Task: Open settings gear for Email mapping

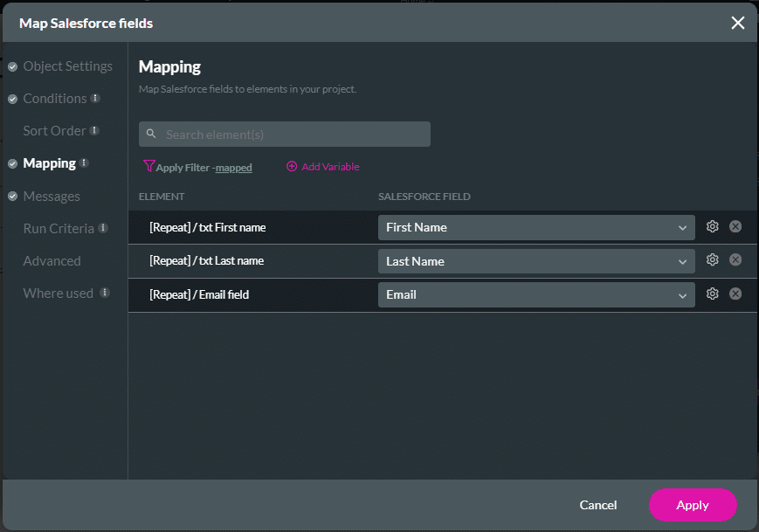Action: [712, 294]
